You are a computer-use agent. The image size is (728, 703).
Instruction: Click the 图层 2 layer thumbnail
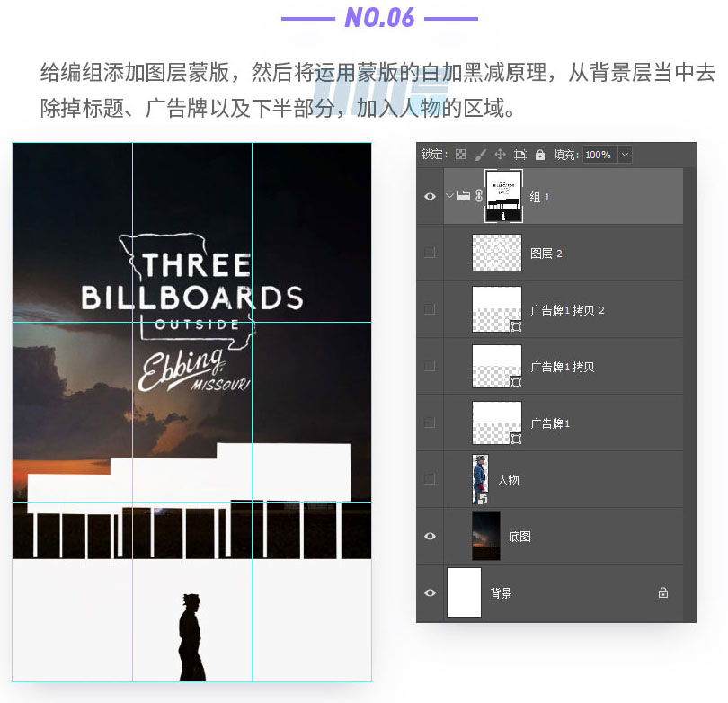point(497,253)
